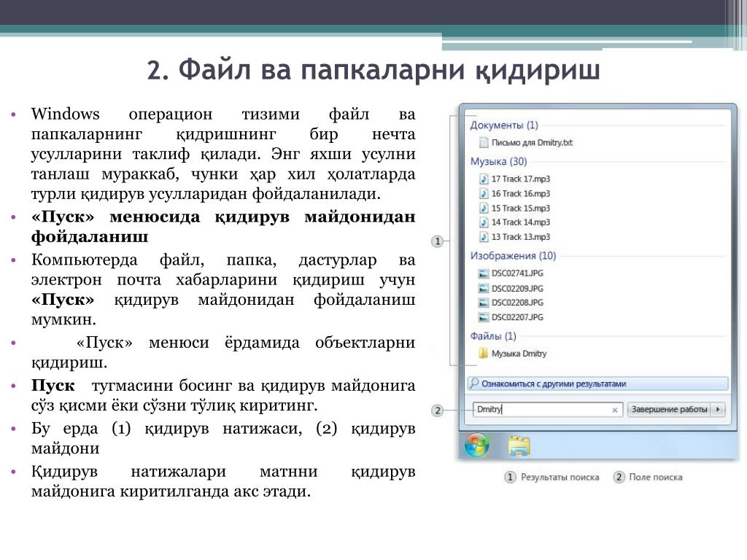Open the image name DSC02207.JPG
Screen dimensions: 747x560
click(x=517, y=317)
